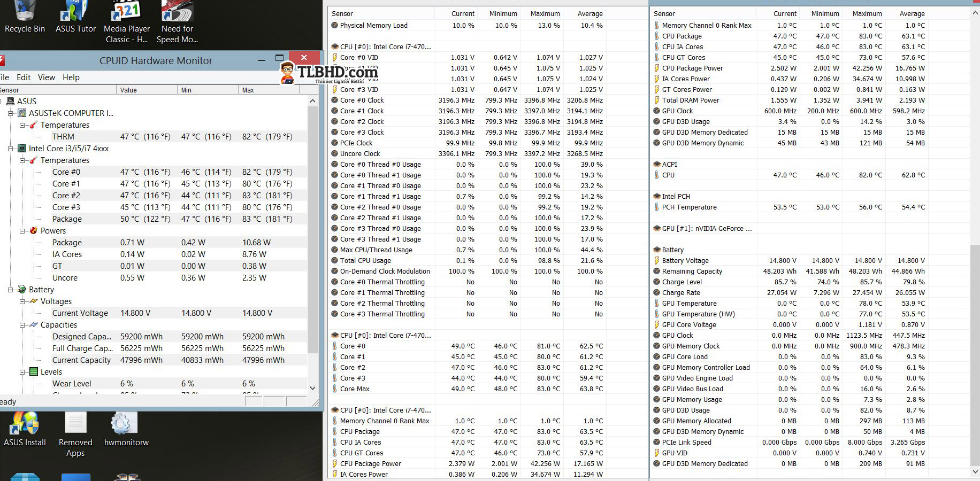The image size is (980, 481).
Task: Launch Media Player Classic desktop shortcut
Action: [127, 22]
